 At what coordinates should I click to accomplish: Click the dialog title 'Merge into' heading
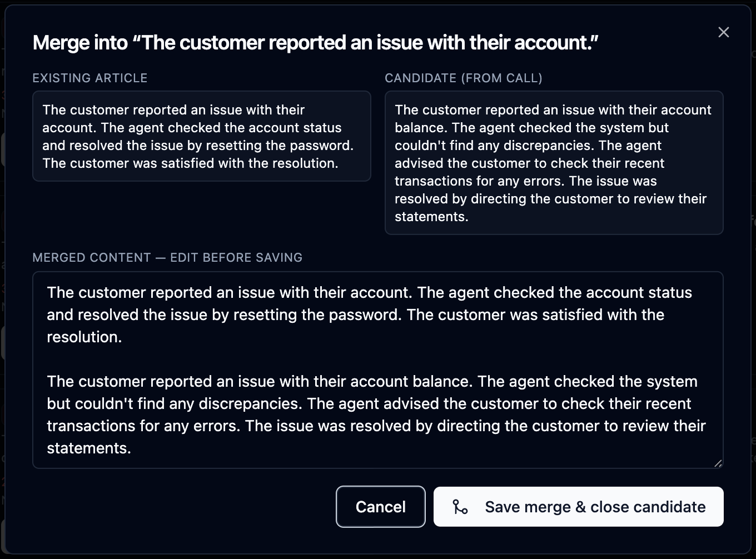[316, 43]
